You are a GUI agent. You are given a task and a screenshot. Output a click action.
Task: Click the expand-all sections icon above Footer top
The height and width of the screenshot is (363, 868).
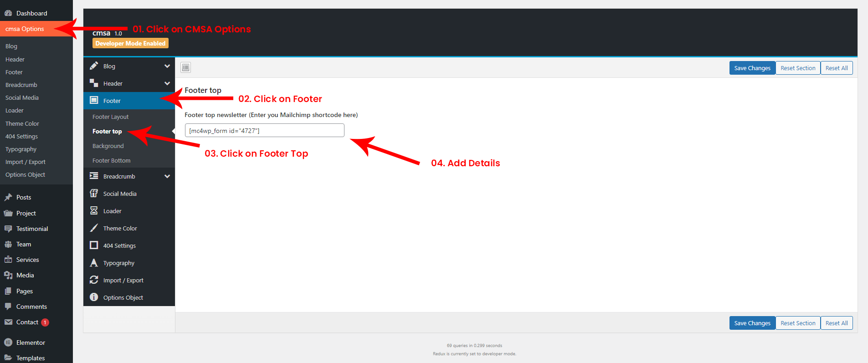185,68
